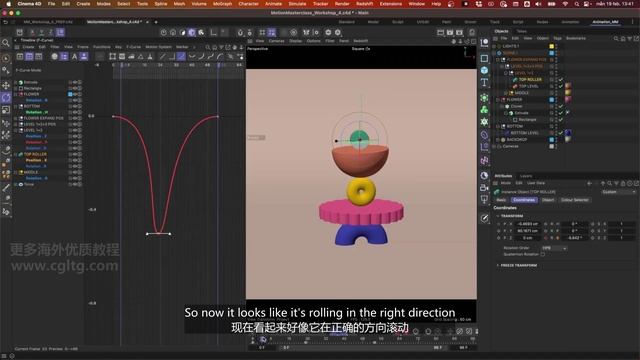Viewport: 640px width, 360px height.
Task: Switch to the Layers tab
Action: (526, 176)
